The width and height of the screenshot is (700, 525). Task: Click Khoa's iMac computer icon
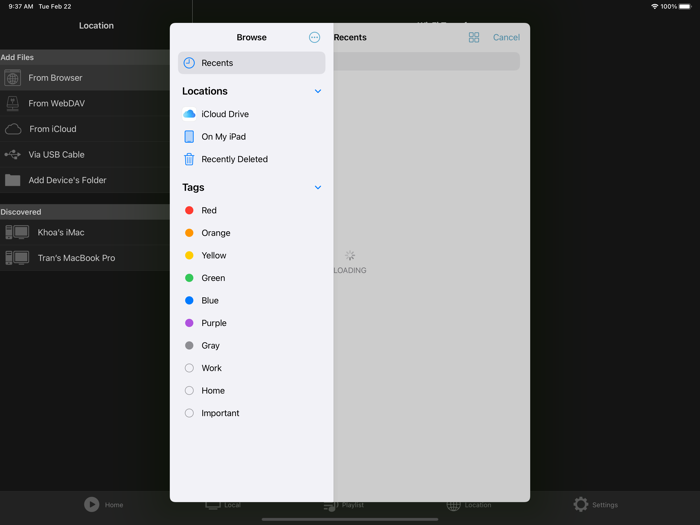click(17, 232)
